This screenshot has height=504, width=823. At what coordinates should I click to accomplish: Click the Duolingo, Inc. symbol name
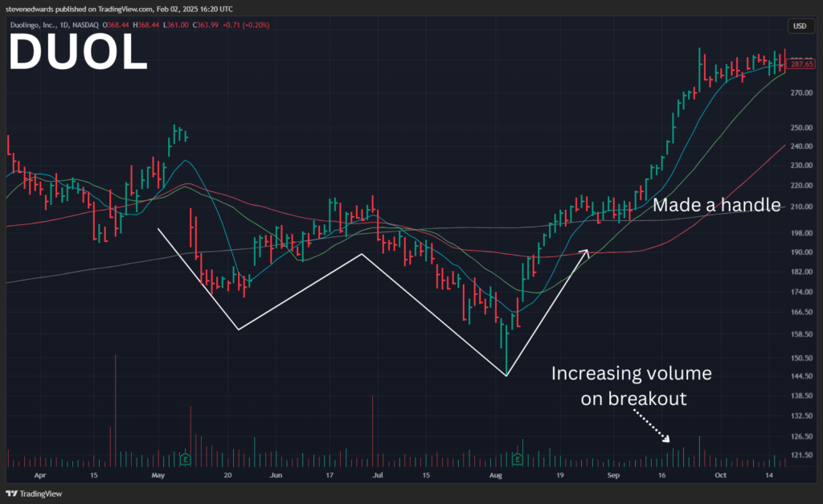32,25
